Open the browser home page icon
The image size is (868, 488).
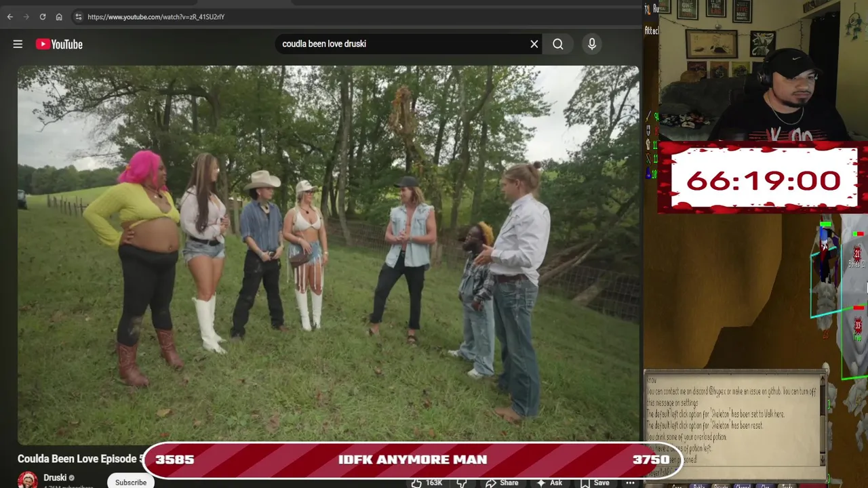pos(59,17)
